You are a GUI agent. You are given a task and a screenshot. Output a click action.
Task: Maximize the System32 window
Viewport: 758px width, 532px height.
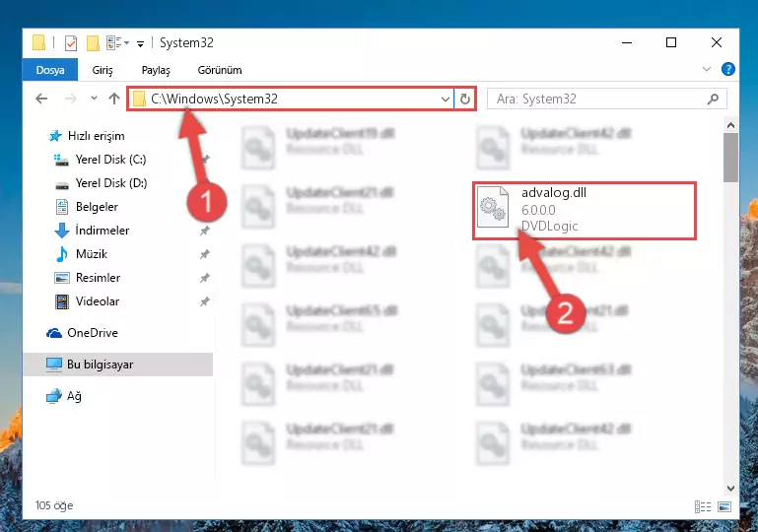point(671,42)
